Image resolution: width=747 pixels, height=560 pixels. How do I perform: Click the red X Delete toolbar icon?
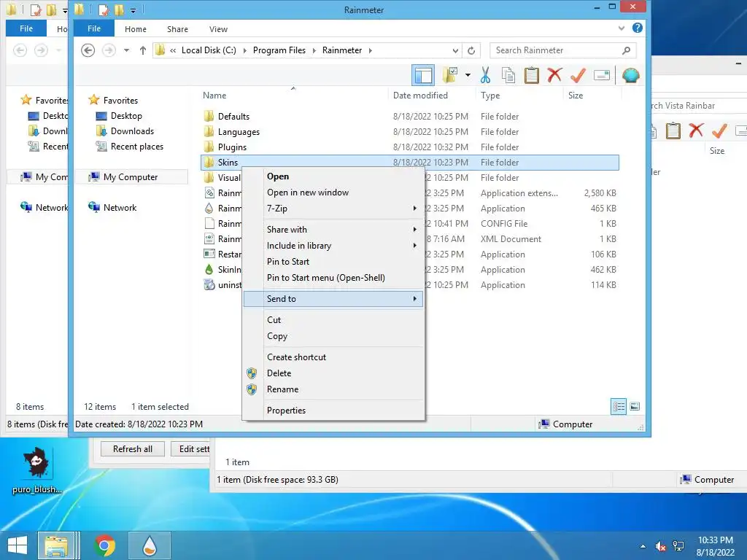click(554, 75)
